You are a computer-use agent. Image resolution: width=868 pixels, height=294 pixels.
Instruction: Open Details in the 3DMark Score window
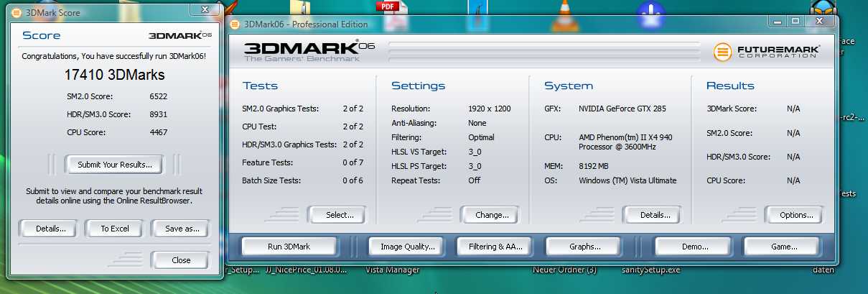point(51,229)
